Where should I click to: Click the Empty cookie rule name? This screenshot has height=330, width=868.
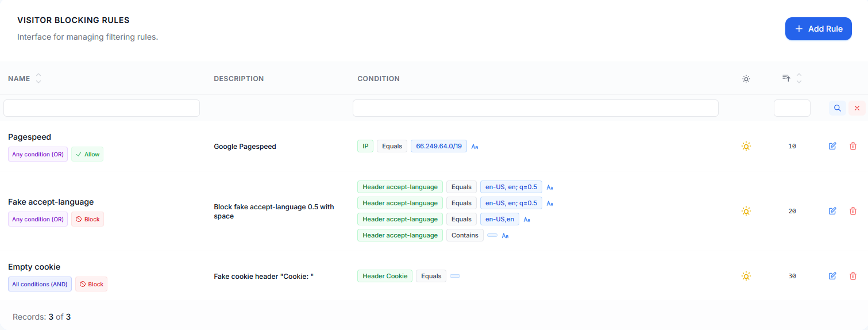tap(34, 267)
